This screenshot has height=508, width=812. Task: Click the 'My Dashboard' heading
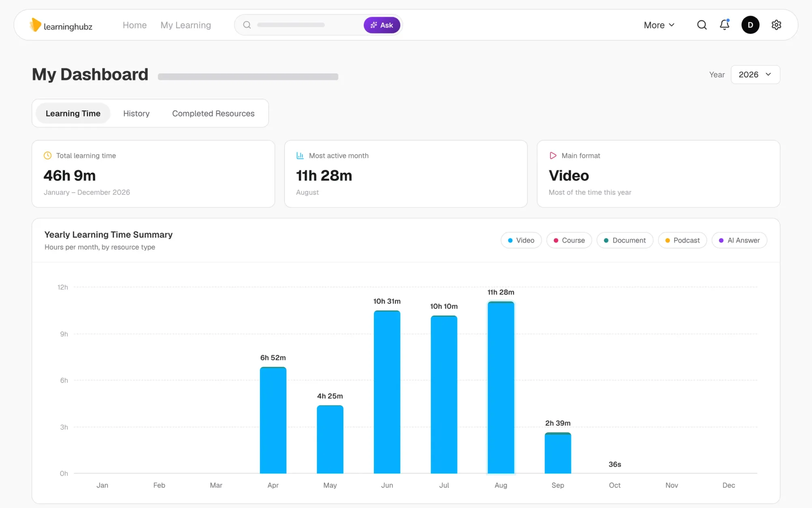coord(90,74)
